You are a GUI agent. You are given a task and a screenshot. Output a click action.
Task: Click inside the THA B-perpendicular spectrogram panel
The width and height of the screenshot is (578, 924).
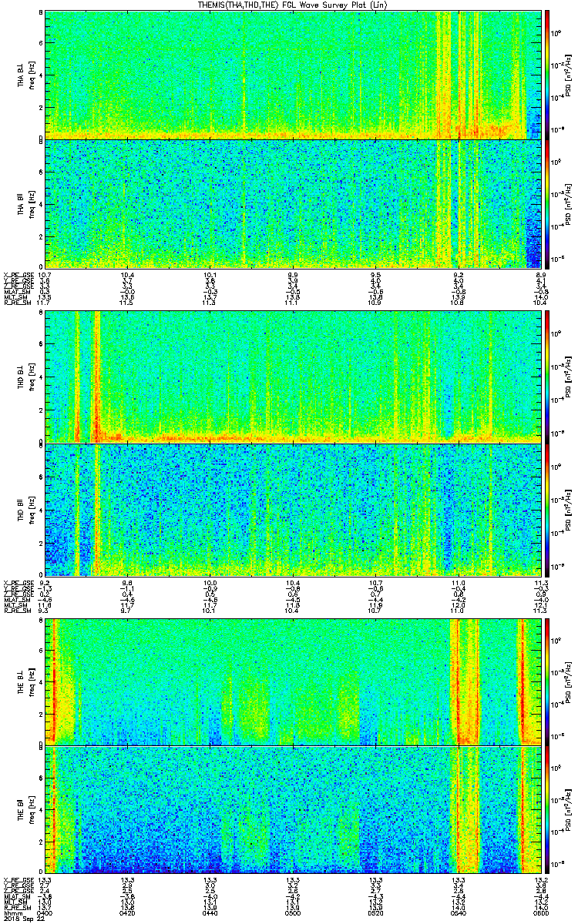click(x=294, y=75)
